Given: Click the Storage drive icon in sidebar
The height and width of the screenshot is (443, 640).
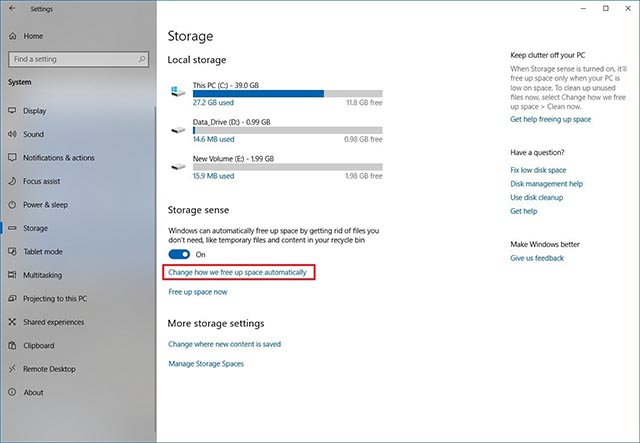Looking at the screenshot, I should click(x=12, y=228).
